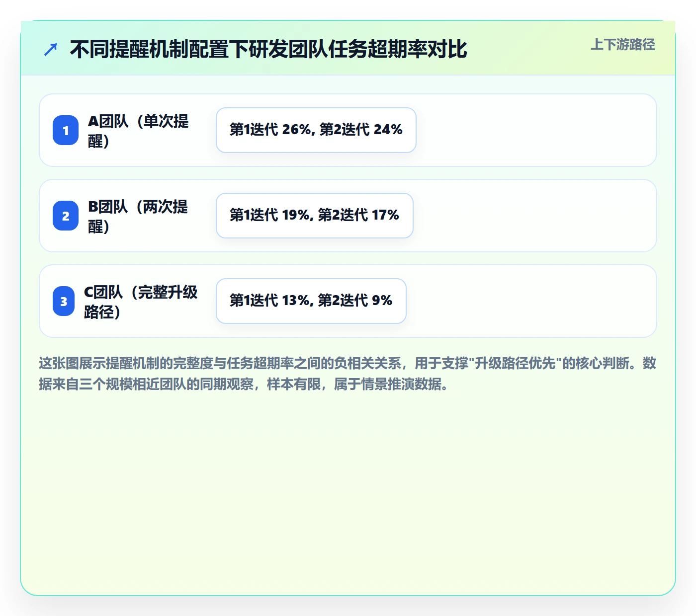The height and width of the screenshot is (616, 696).
Task: Click the value chip 第1迭代 13%, 第2迭代 9%
Action: [x=311, y=301]
